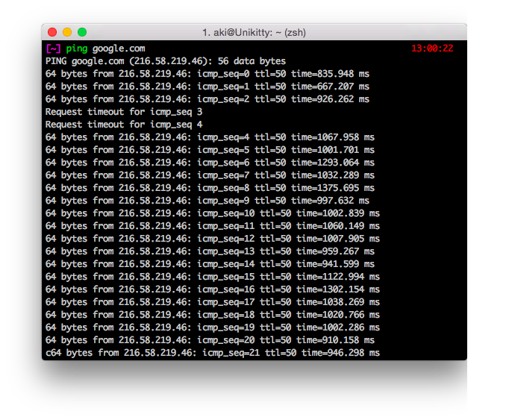Click the icmp_seq=10 response line
This screenshot has height=420, width=509.
pos(212,213)
